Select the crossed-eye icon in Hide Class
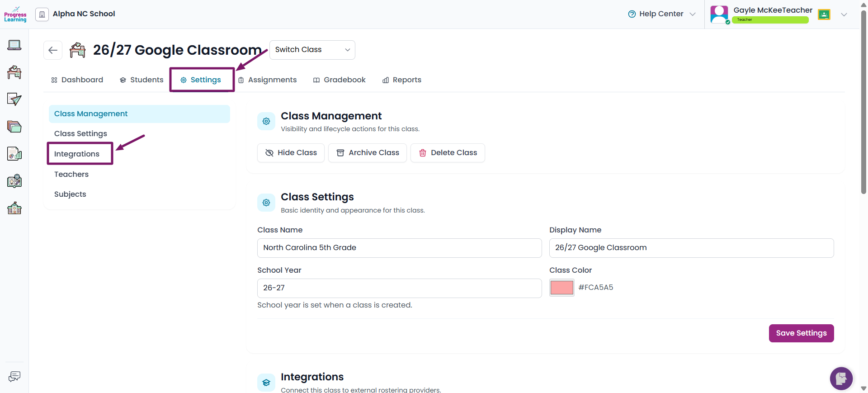This screenshot has width=868, height=393. click(269, 153)
